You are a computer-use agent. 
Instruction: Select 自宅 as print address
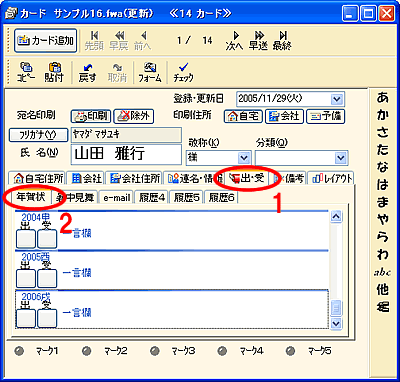click(243, 116)
